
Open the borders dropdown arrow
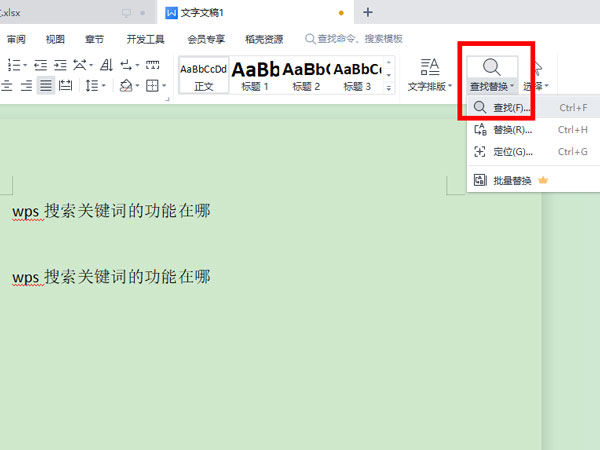click(164, 85)
